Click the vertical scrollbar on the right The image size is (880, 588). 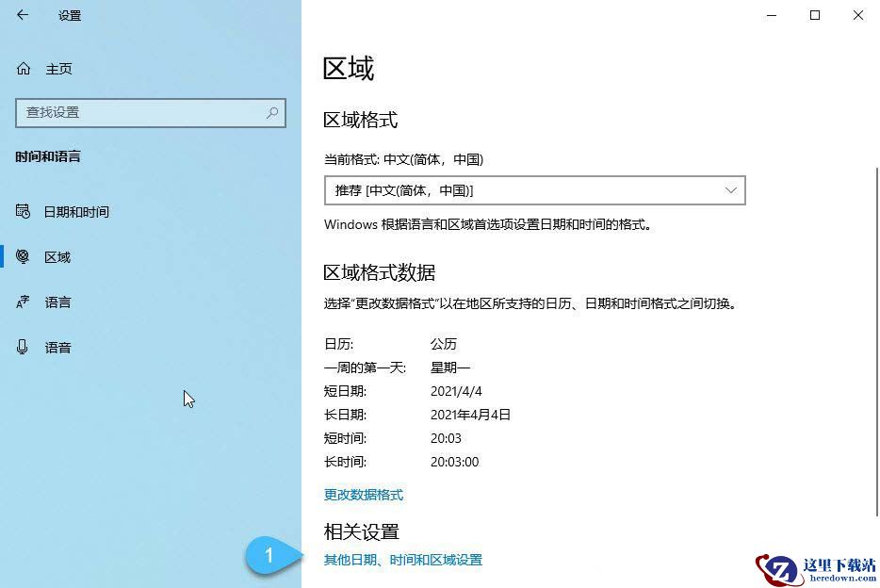point(876,341)
